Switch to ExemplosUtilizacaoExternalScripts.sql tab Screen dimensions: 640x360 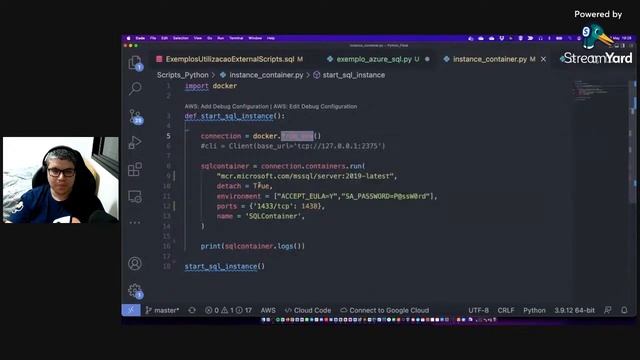point(230,59)
